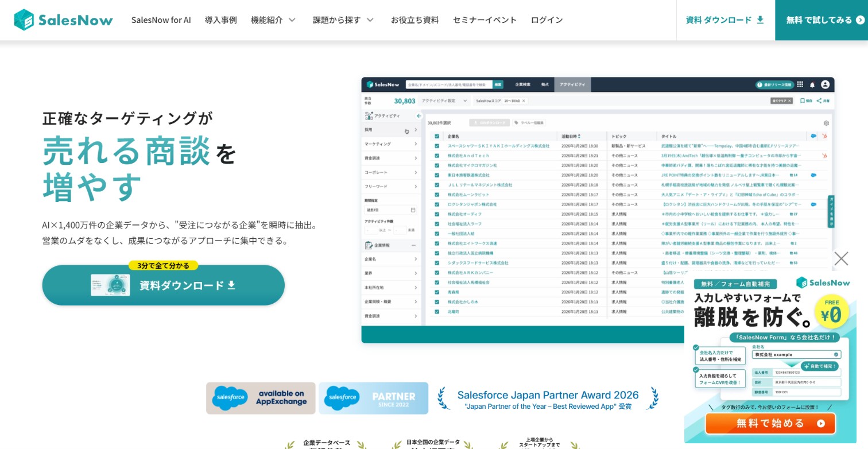The image size is (868, 449).
Task: Collapse the 企業情報 section with the minus
Action: [x=413, y=245]
